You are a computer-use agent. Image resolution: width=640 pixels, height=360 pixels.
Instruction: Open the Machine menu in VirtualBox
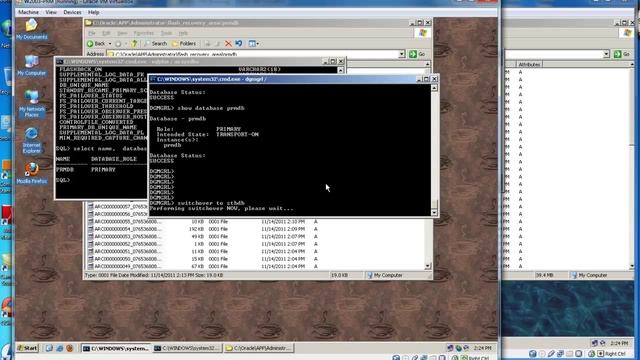[x=28, y=12]
